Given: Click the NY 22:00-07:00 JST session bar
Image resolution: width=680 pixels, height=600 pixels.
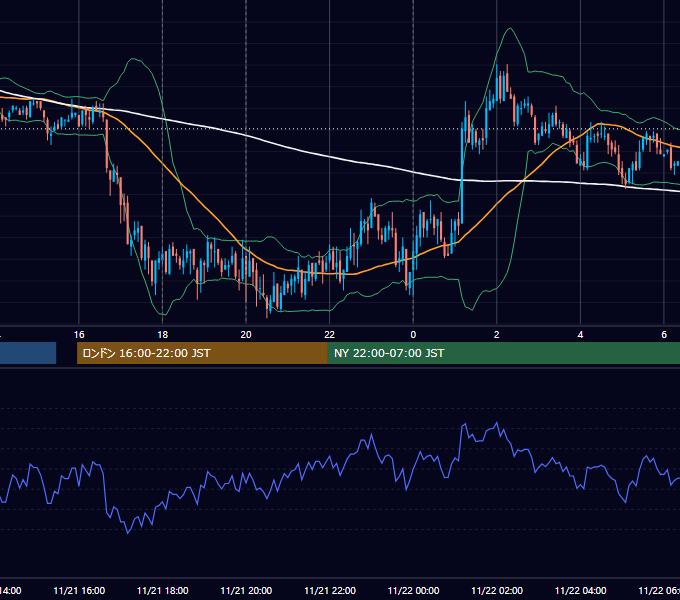Looking at the screenshot, I should 503,353.
